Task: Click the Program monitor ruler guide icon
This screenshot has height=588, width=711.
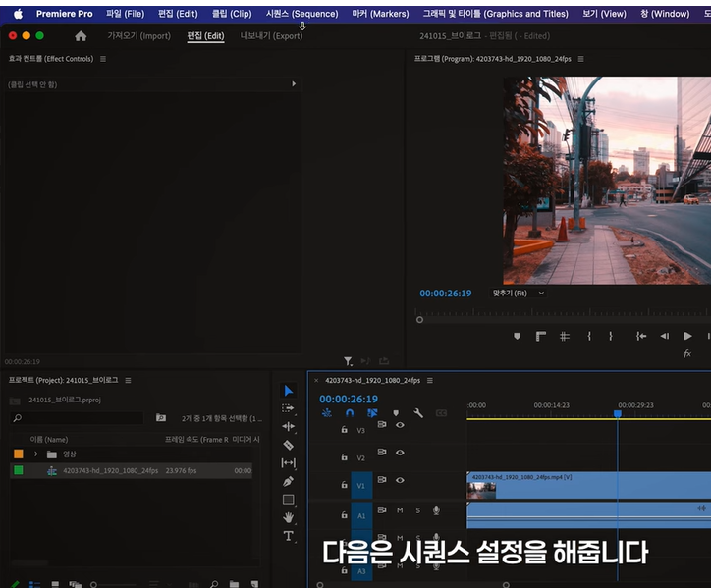Action: (540, 336)
